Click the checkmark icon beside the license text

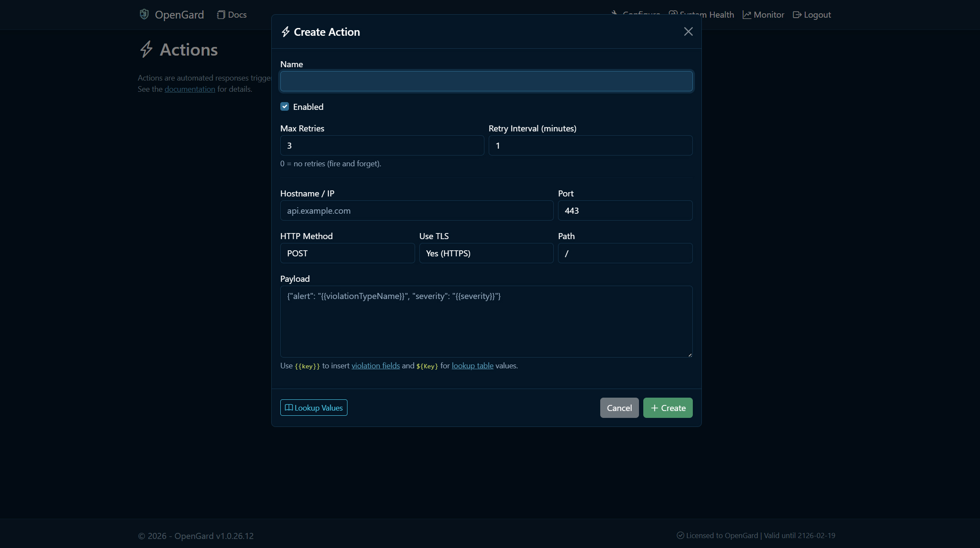pyautogui.click(x=681, y=535)
